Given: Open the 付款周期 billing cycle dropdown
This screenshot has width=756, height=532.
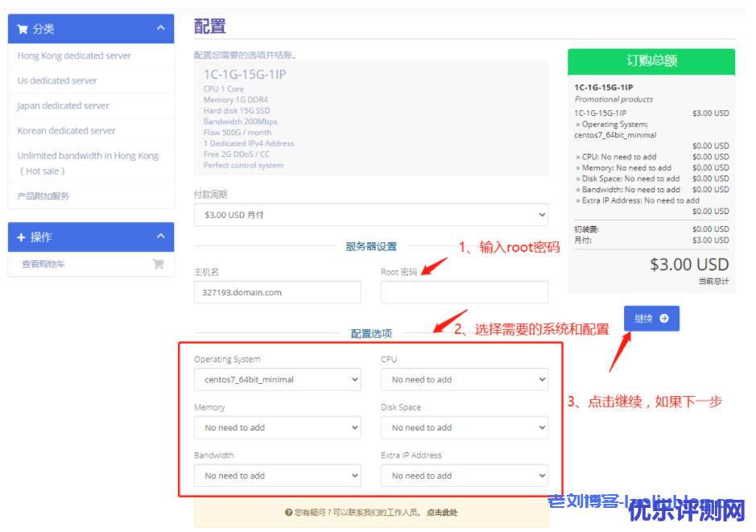Looking at the screenshot, I should click(370, 215).
